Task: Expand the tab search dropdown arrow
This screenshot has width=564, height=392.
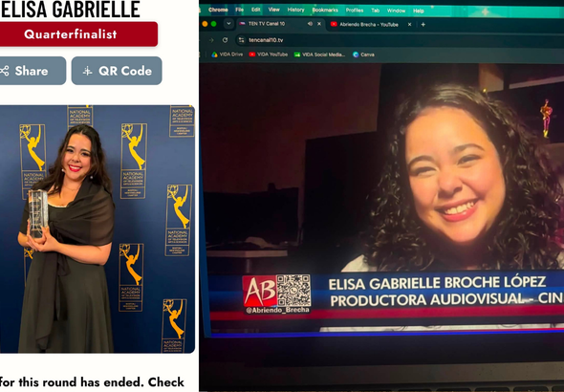Action: (228, 24)
